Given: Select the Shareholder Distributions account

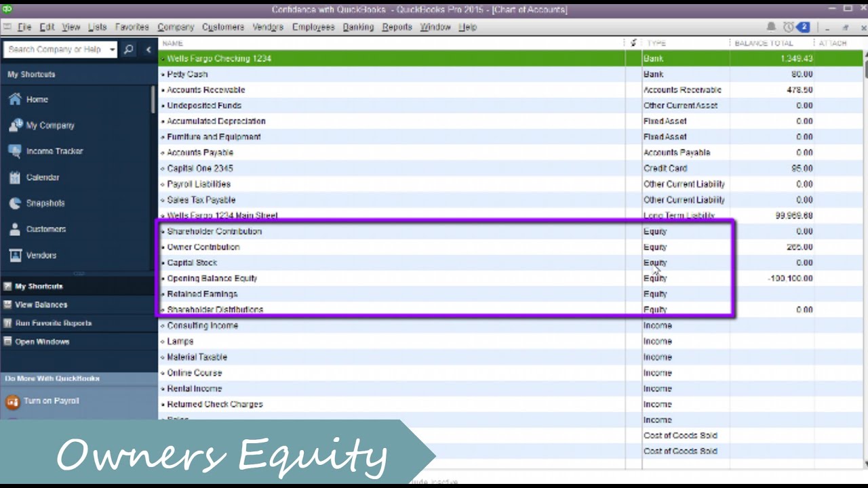Looking at the screenshot, I should (x=215, y=308).
